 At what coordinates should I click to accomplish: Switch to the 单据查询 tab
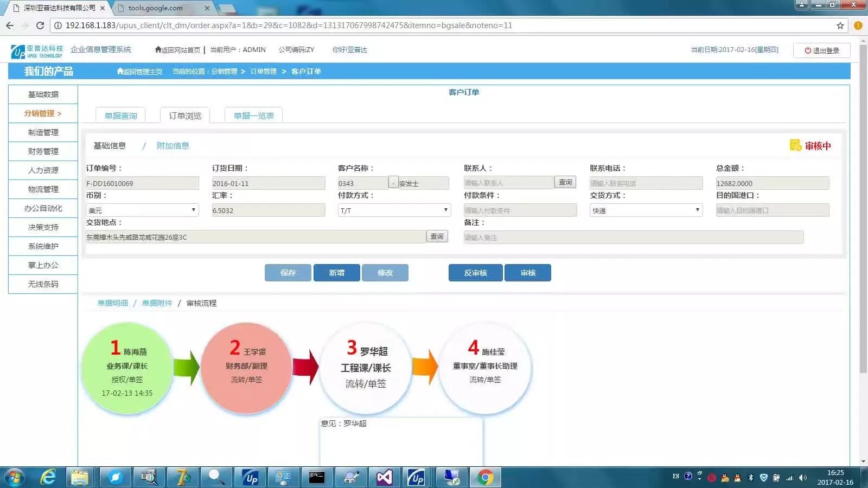coord(120,115)
